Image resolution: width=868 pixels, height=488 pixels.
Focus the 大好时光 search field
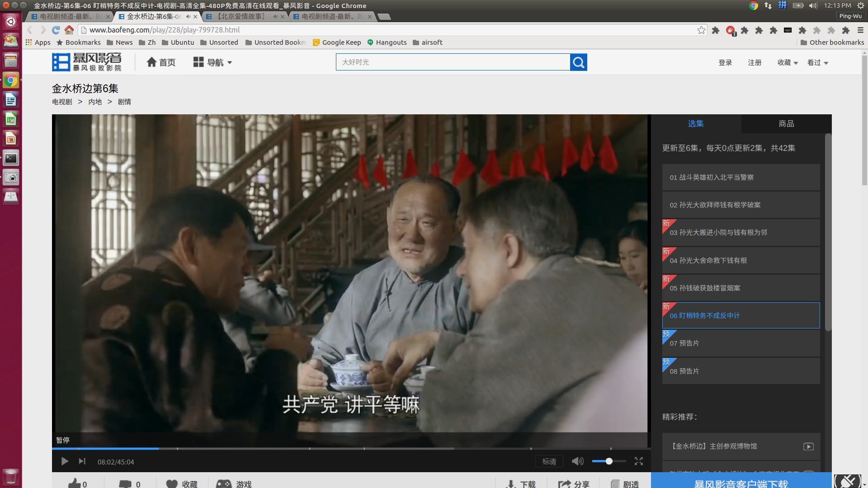coord(453,62)
